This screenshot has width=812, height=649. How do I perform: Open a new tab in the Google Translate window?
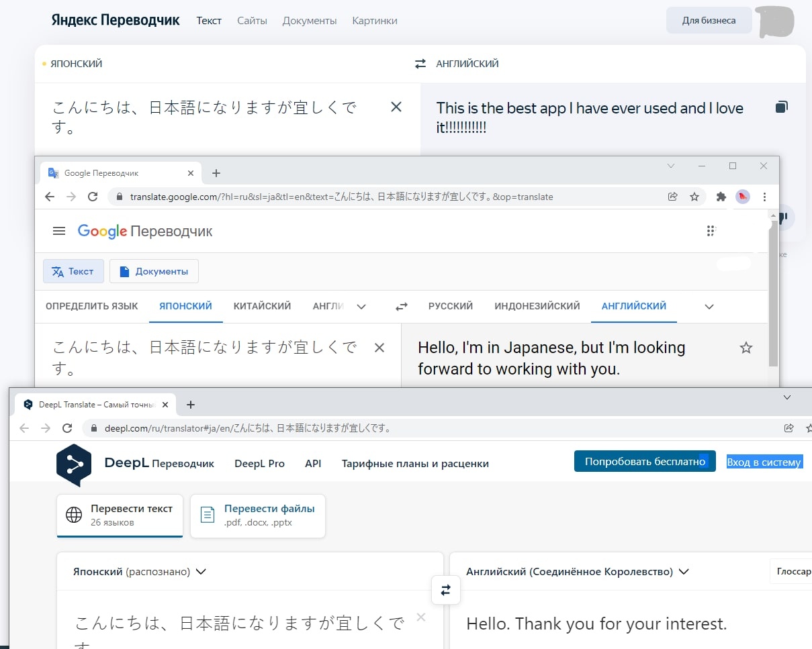216,173
